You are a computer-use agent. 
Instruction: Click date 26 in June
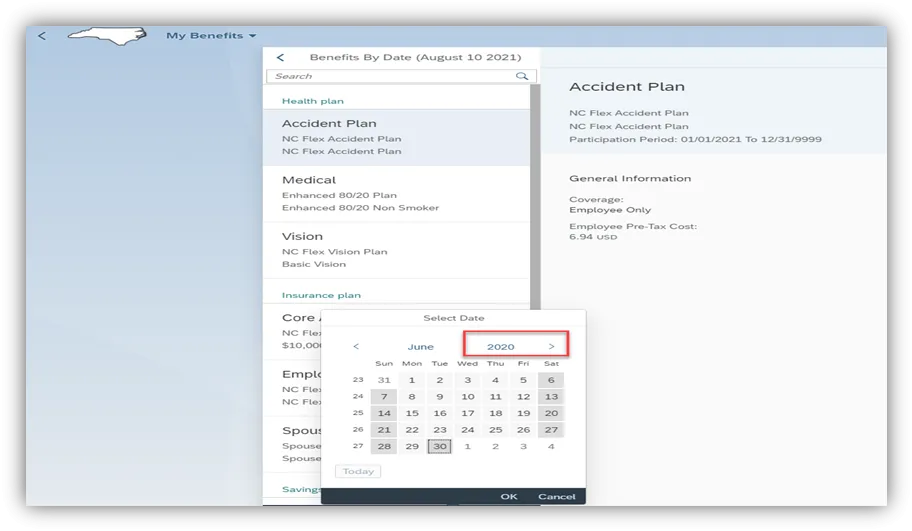(523, 430)
